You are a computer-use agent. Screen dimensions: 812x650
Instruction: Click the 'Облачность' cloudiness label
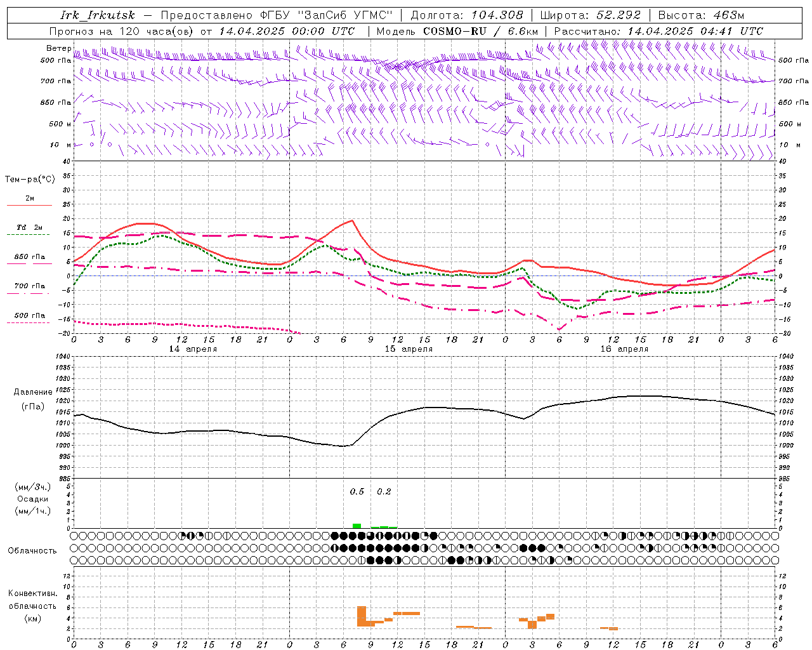32,551
